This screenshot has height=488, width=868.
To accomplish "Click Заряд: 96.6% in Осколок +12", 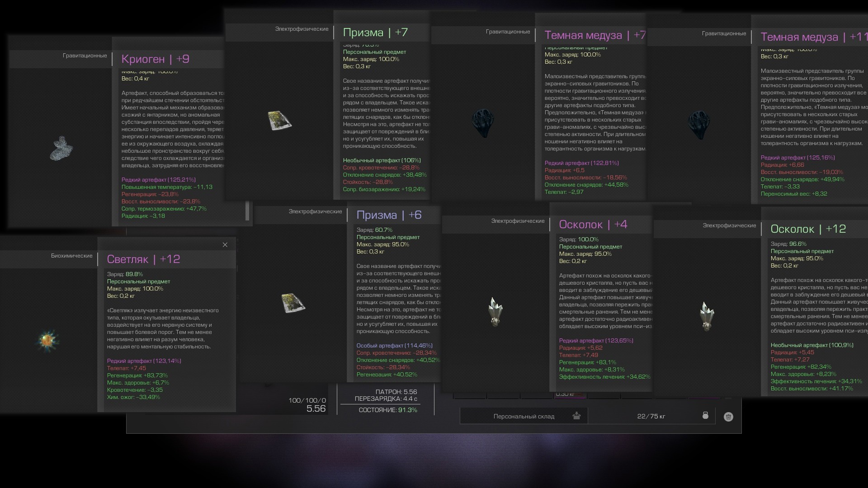I will tap(788, 244).
